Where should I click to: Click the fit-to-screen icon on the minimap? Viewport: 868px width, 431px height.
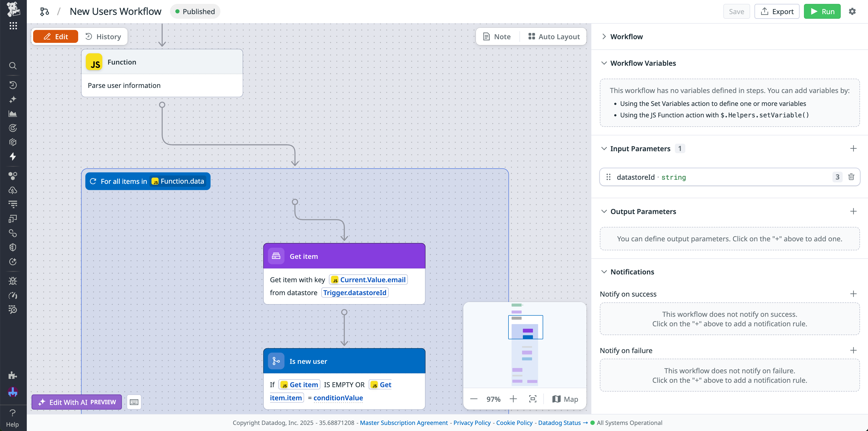click(x=533, y=399)
